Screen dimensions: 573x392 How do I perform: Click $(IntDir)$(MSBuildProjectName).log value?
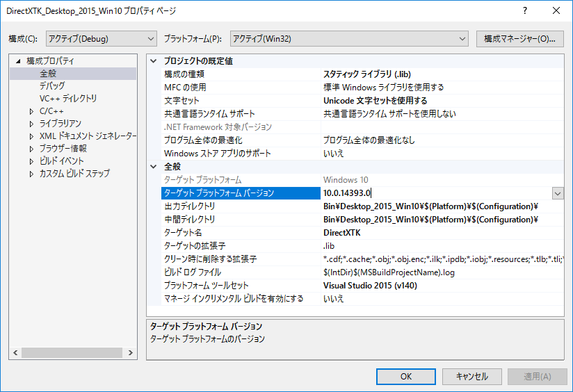tap(389, 272)
